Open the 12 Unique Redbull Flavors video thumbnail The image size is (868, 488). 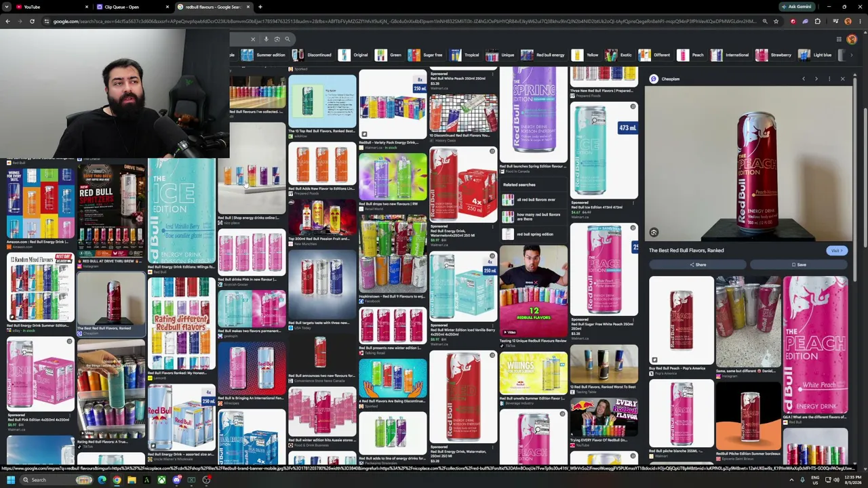[534, 291]
